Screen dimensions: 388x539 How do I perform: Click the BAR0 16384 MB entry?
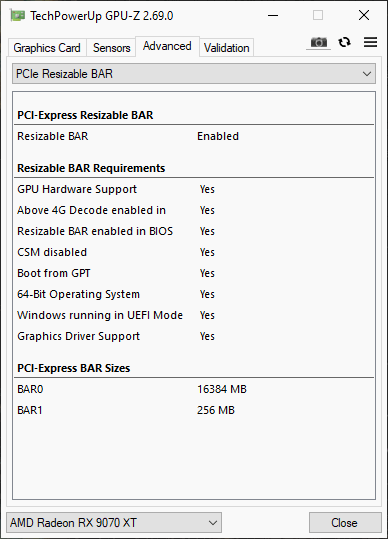coord(194,389)
